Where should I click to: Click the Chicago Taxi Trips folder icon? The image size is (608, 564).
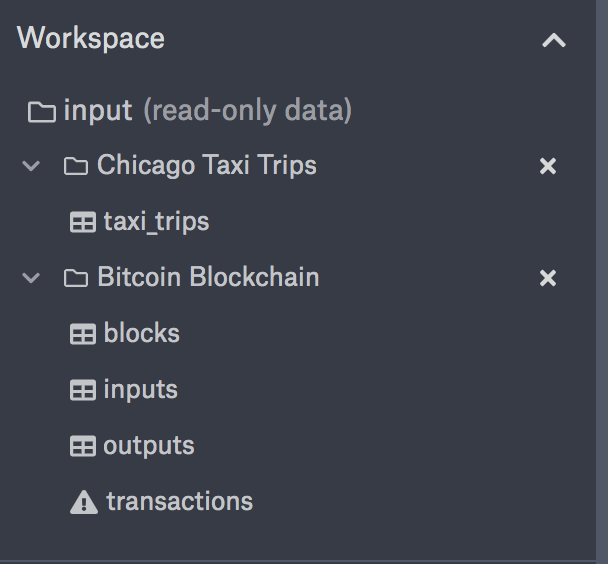pos(76,167)
